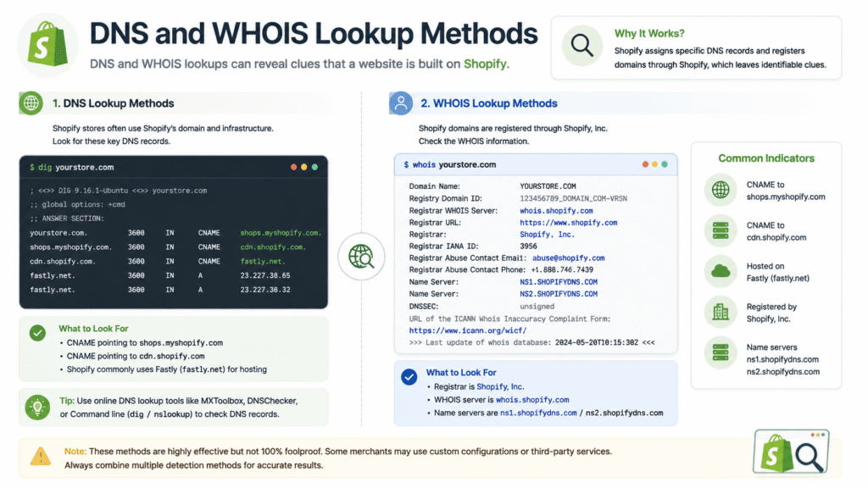Click the blue checkmark icon under whois panel
The image size is (868, 488).
coord(409,377)
